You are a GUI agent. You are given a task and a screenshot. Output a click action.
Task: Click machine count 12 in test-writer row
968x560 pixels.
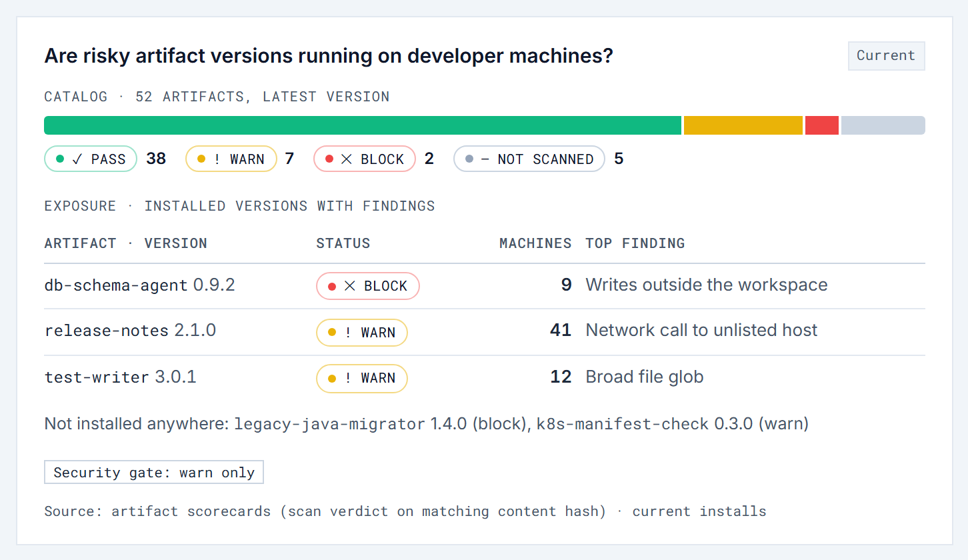561,377
